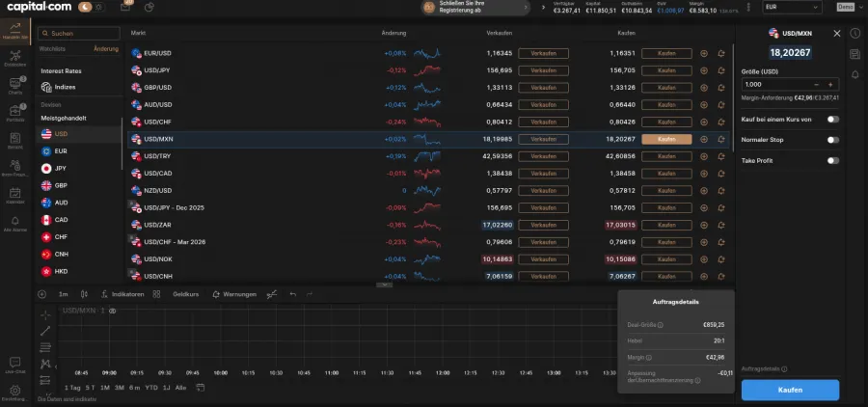
Task: Select the YTD chart range
Action: pos(151,388)
